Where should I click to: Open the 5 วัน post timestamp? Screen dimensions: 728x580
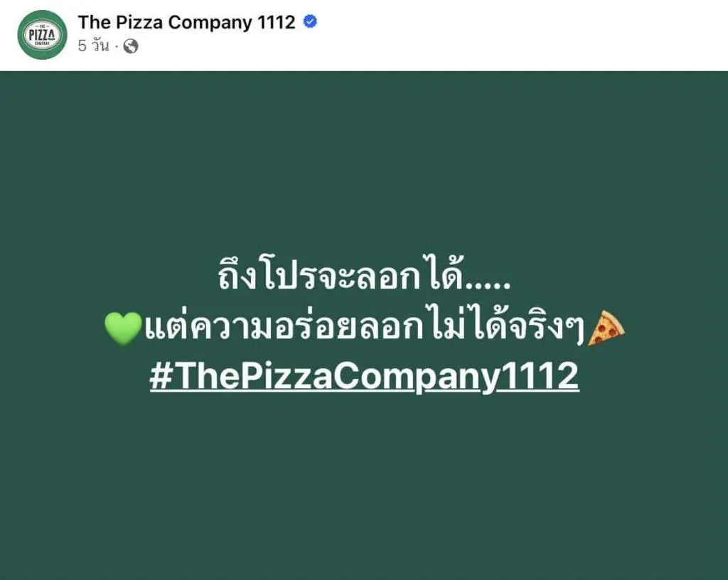click(x=93, y=45)
